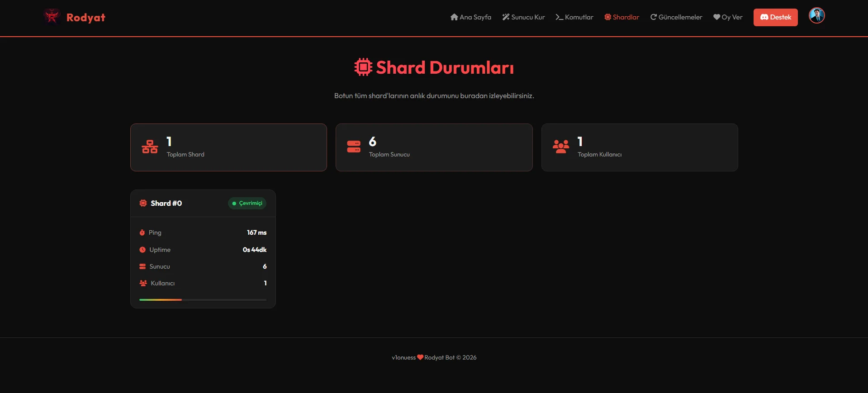The width and height of the screenshot is (868, 393).
Task: Click the server icon in Toplam Sunucu card
Action: point(354,147)
